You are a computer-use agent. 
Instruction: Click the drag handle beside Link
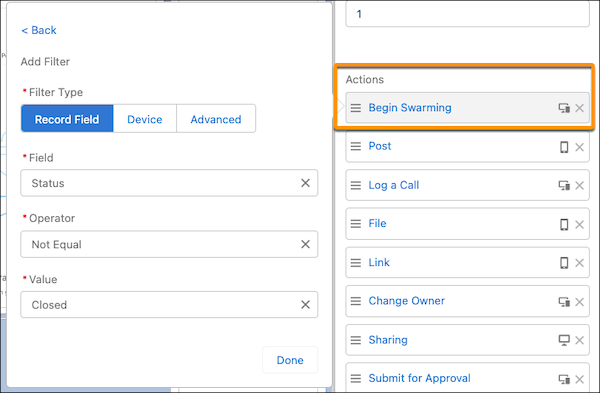356,263
